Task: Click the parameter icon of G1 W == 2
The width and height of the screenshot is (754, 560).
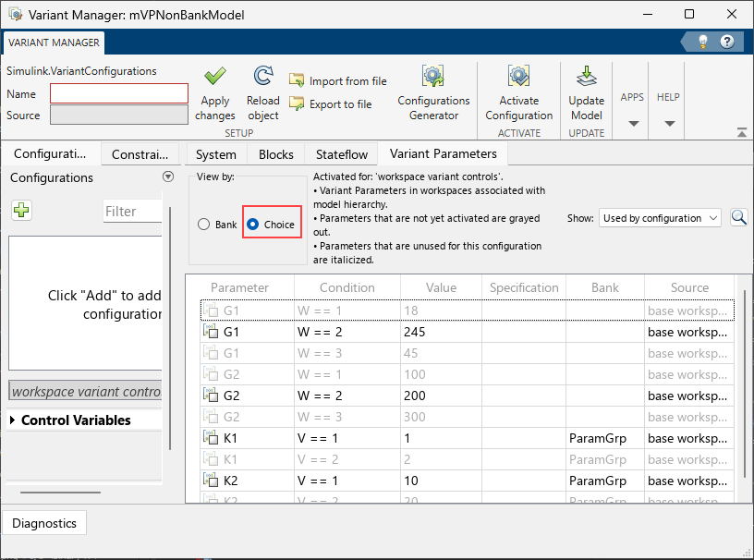Action: tap(211, 332)
